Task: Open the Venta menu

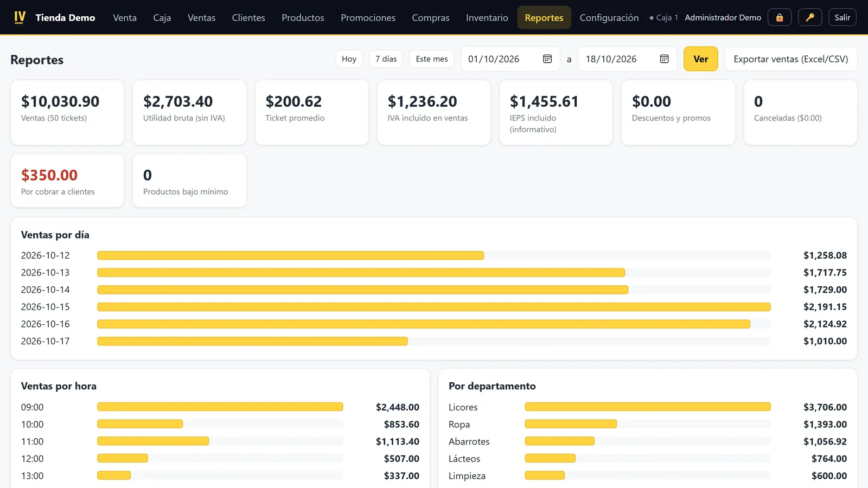Action: [125, 17]
